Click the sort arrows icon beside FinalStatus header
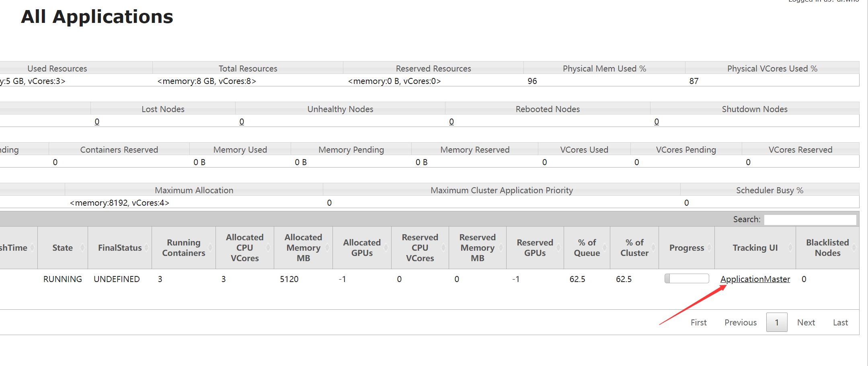This screenshot has width=868, height=366. (146, 248)
